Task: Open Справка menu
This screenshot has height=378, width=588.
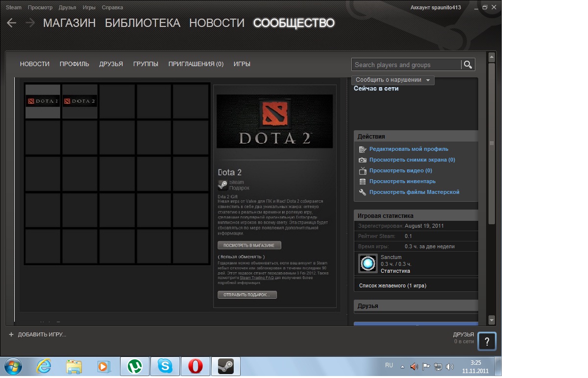Action: (x=113, y=7)
